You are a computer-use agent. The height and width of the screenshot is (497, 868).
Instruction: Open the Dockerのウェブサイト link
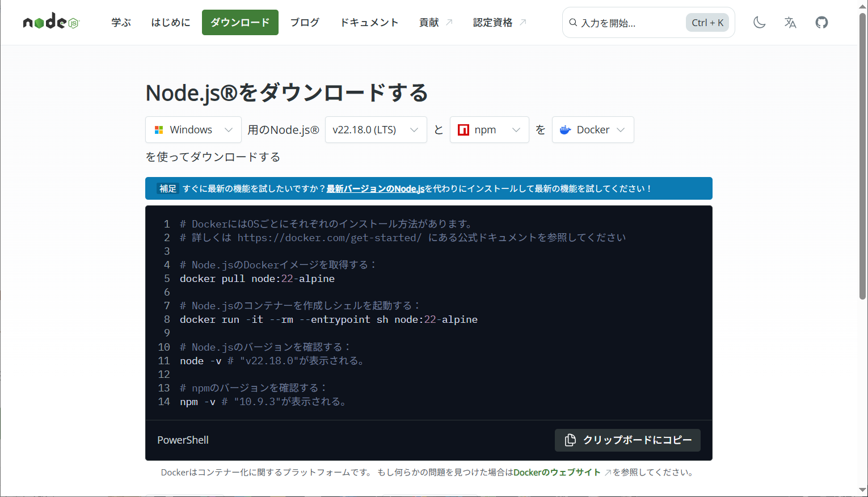click(x=557, y=473)
